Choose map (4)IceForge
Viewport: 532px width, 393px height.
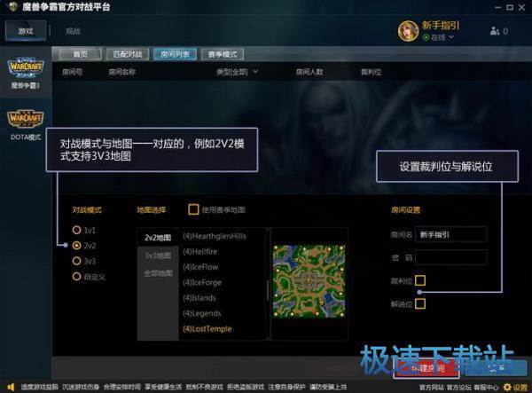[202, 282]
